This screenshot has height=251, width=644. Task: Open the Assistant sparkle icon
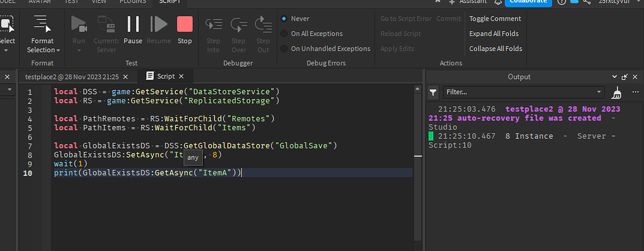pos(452,2)
